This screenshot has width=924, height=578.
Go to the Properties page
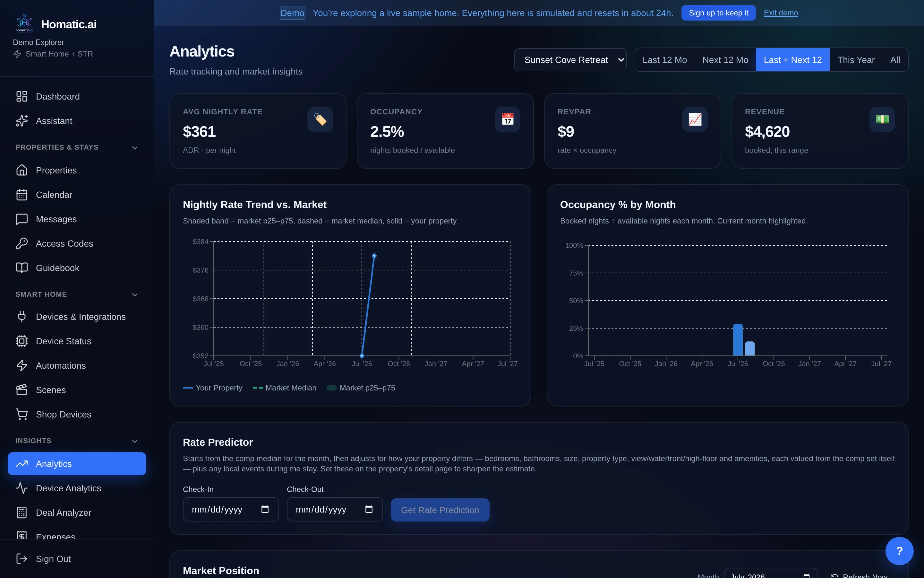click(x=77, y=170)
